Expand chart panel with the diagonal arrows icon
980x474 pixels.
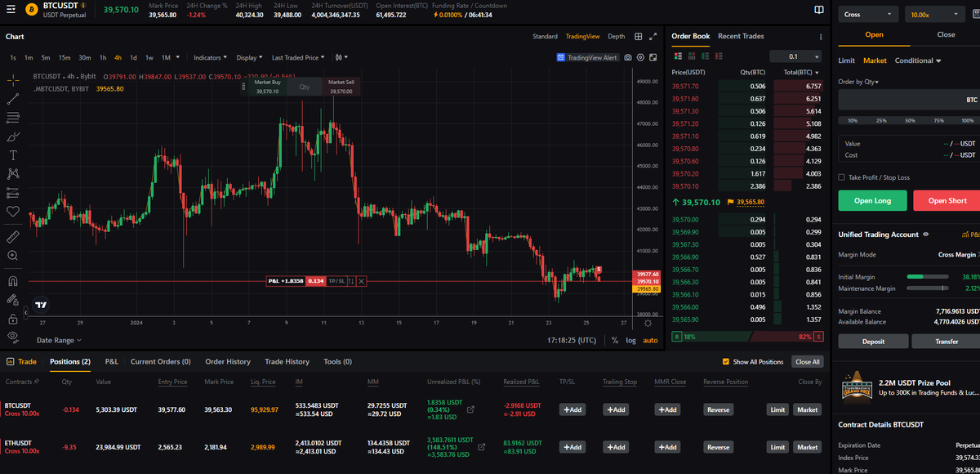pos(653,36)
